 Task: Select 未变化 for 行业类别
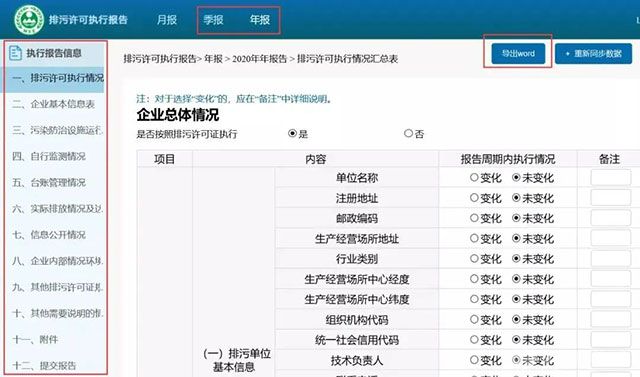[x=516, y=259]
